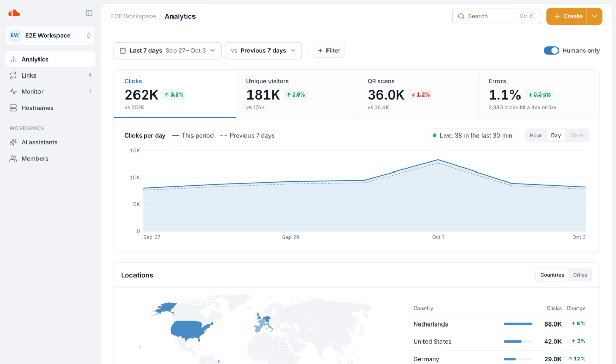Select the Unique visitors metric card
Screen dimensions: 616x364
pos(296,94)
